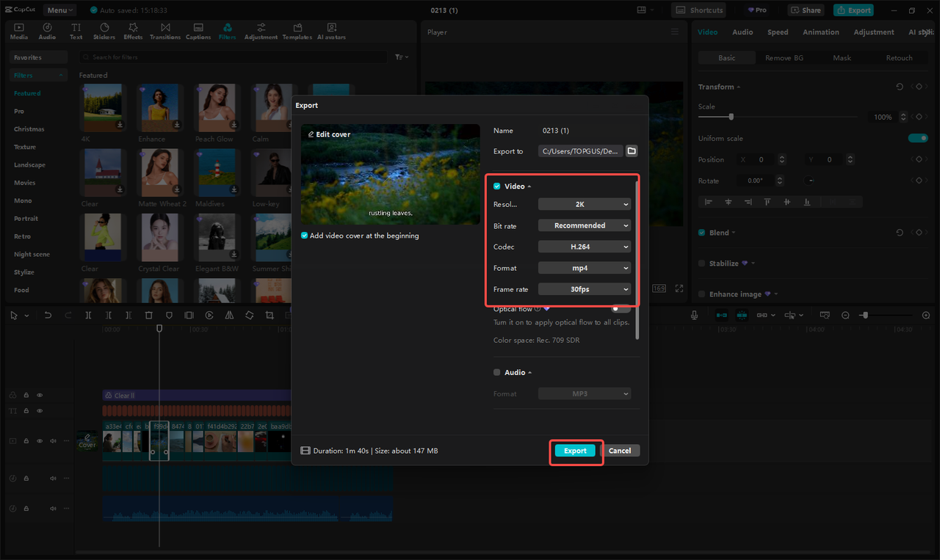This screenshot has height=560, width=940.
Task: Open the Stickers panel
Action: (104, 30)
